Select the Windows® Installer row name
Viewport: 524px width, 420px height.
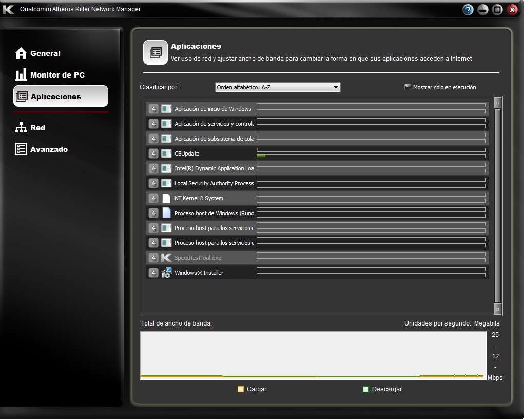click(199, 273)
